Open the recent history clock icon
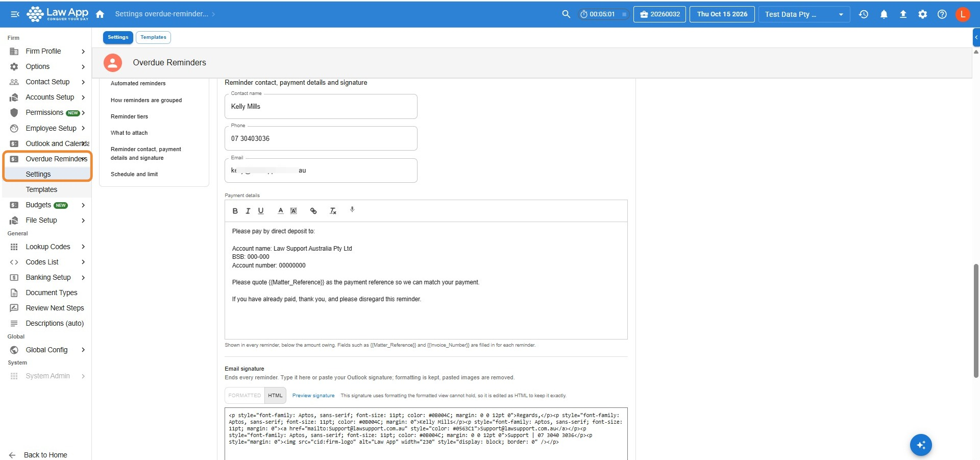 coord(864,14)
